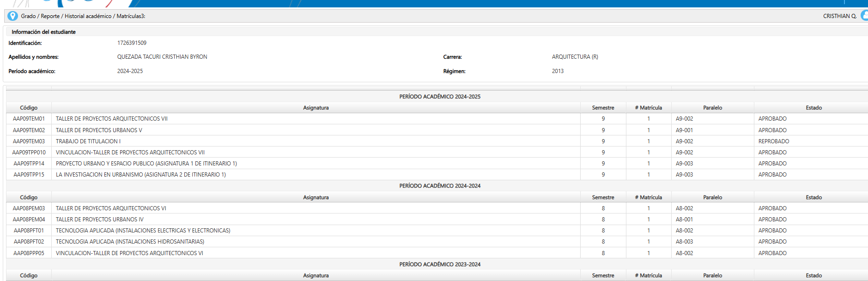Click Código column header of the 2023-2024 table
The height and width of the screenshot is (281, 868).
[x=29, y=275]
